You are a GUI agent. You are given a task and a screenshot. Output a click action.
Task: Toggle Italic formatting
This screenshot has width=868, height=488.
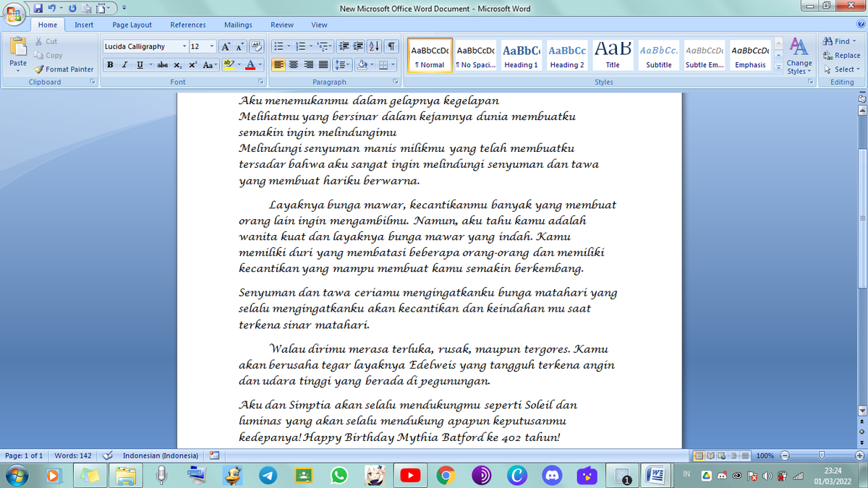point(124,64)
